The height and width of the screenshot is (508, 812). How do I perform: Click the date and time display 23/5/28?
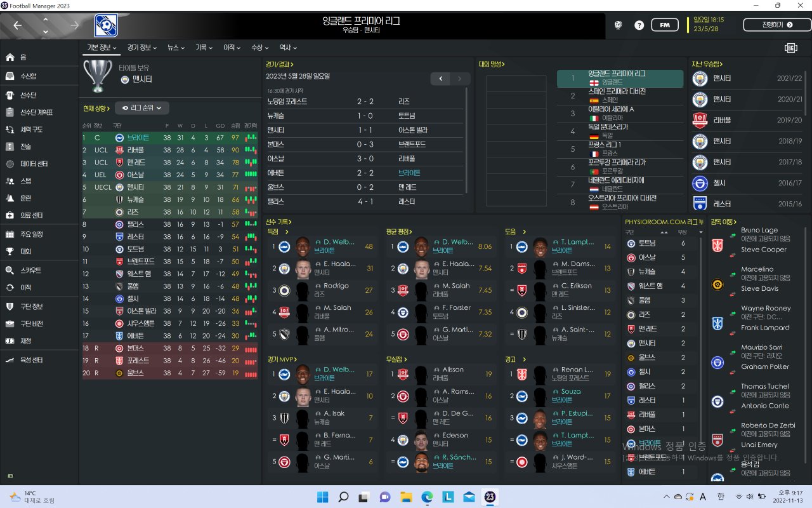[709, 24]
